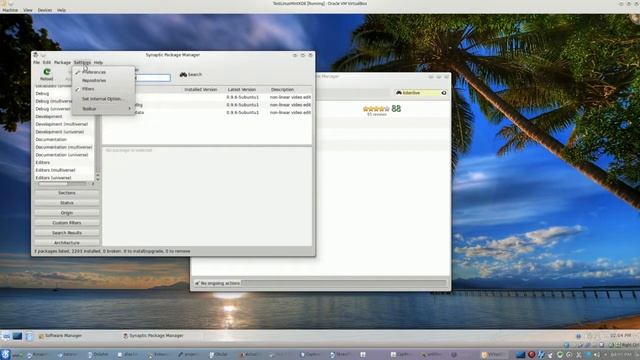
Task: Choose Repositories from the Settings dropdown
Action: pyautogui.click(x=103, y=80)
